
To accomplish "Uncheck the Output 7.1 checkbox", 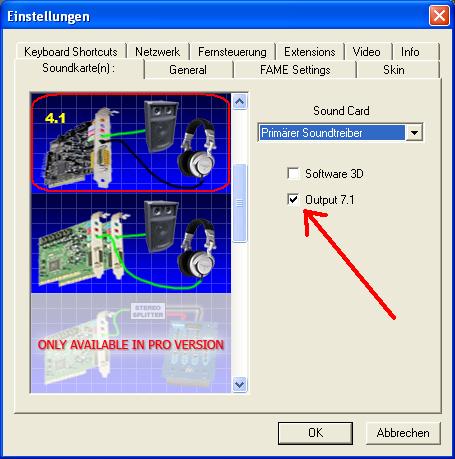I will [293, 200].
